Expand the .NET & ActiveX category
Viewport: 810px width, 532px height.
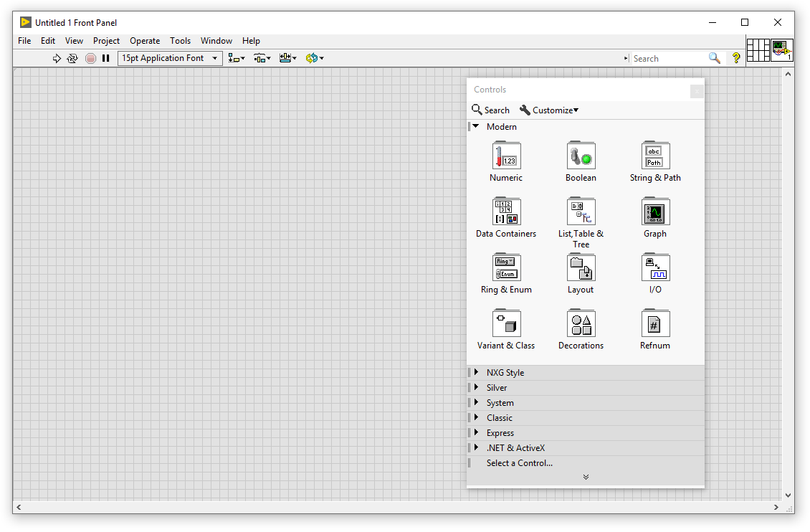coord(476,447)
